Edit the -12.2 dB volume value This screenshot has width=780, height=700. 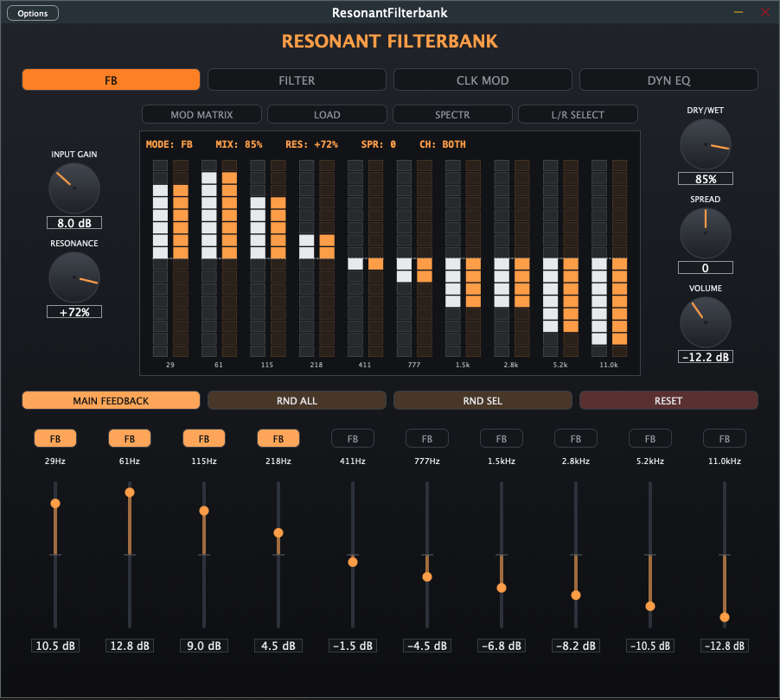pyautogui.click(x=706, y=356)
